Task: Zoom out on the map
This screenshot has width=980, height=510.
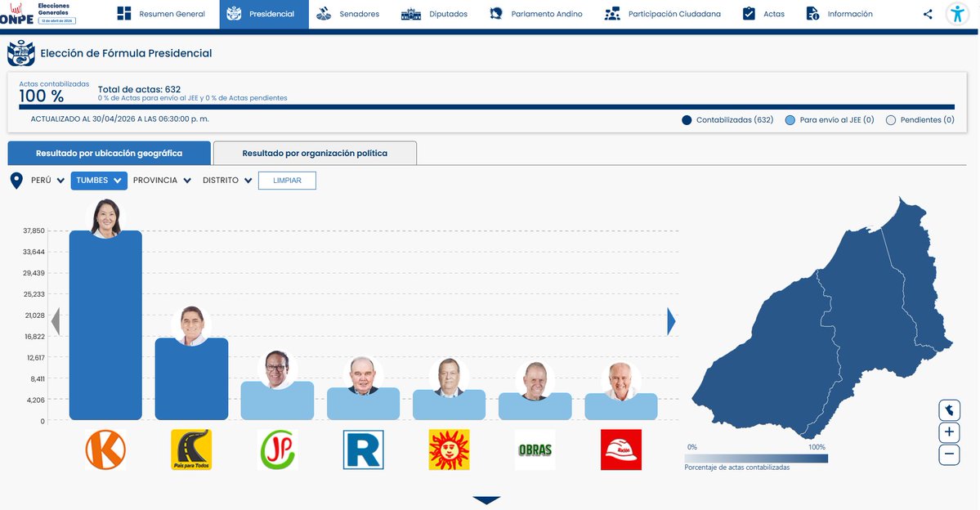Action: point(950,454)
